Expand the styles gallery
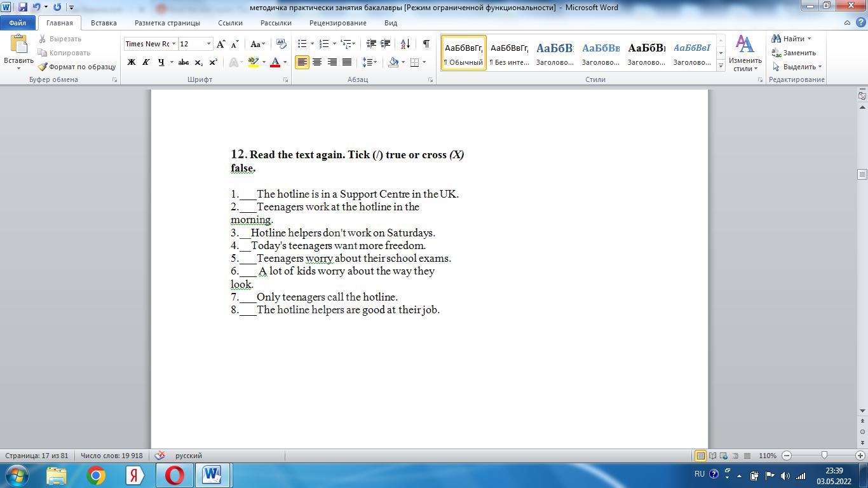Viewport: 868px width, 488px height. click(721, 66)
